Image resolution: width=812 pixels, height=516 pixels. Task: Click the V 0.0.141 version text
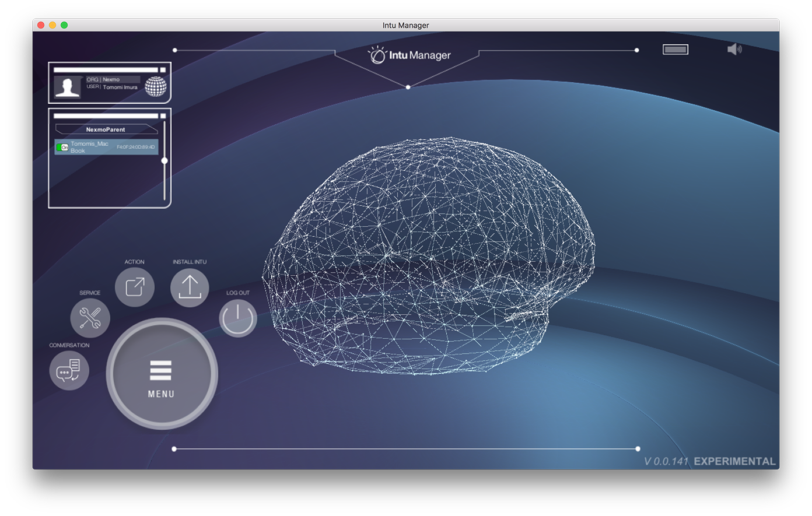[x=666, y=461]
